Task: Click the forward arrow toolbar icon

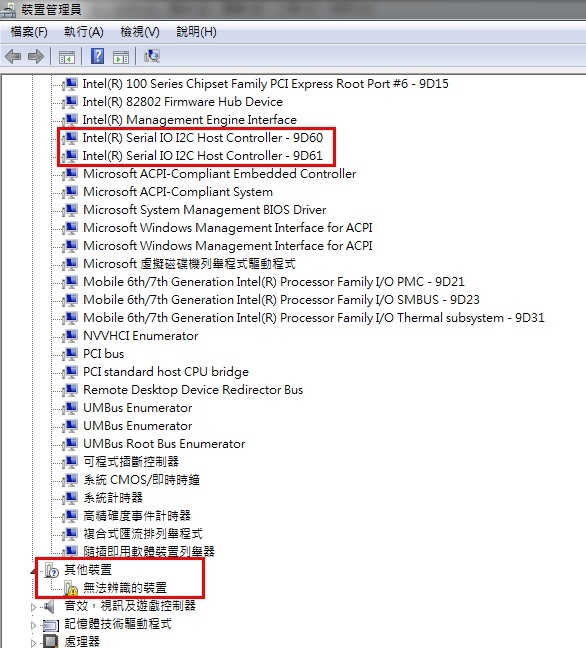Action: [36, 56]
